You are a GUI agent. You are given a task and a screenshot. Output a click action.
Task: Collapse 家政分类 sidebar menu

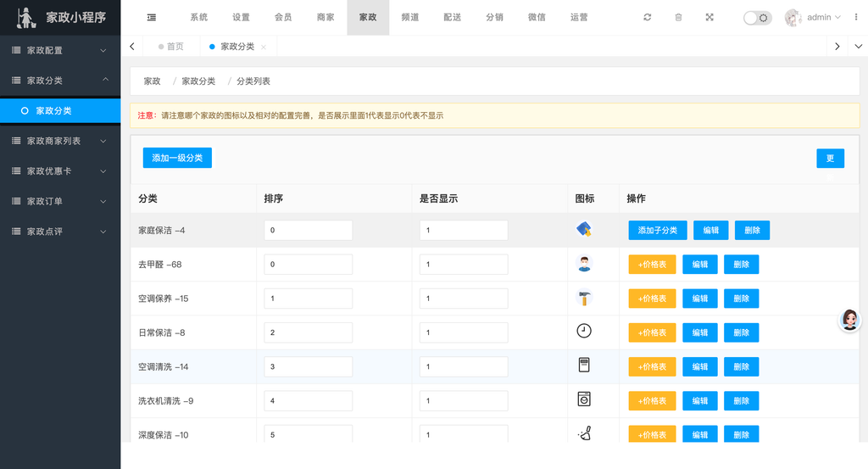[x=60, y=81]
